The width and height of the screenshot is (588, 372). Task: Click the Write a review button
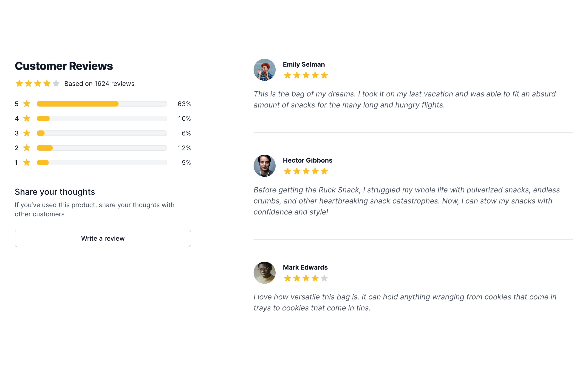coord(103,238)
